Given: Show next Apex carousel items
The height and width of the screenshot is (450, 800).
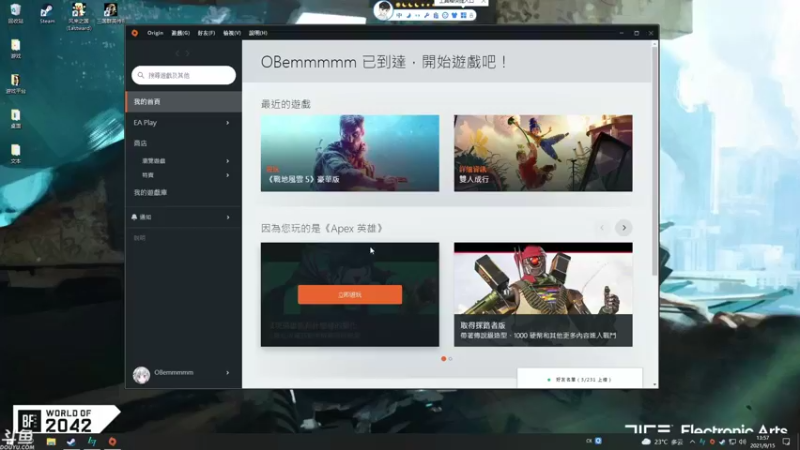Looking at the screenshot, I should coord(623,228).
